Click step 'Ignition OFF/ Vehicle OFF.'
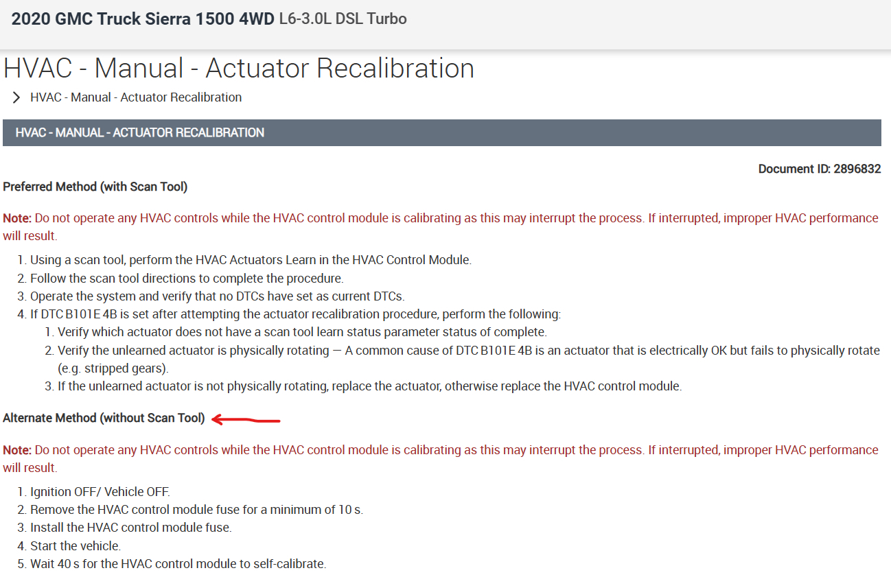Viewport: 891px width, 588px height. click(100, 492)
